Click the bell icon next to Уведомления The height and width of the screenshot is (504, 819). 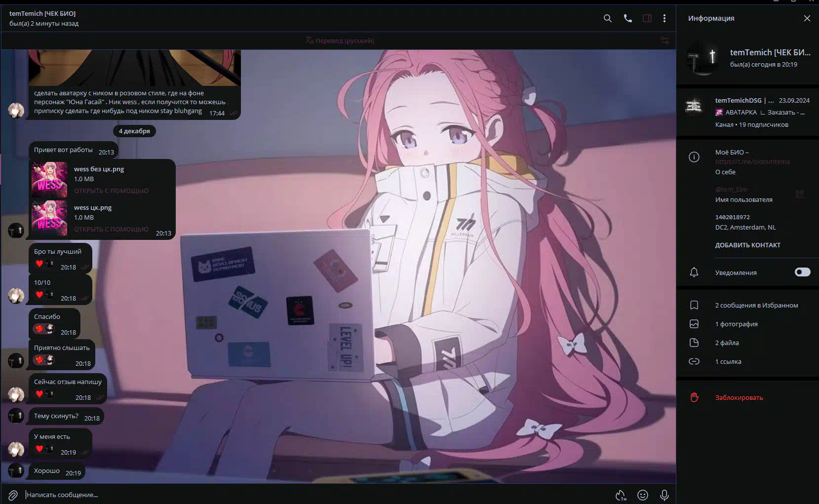[x=694, y=272]
